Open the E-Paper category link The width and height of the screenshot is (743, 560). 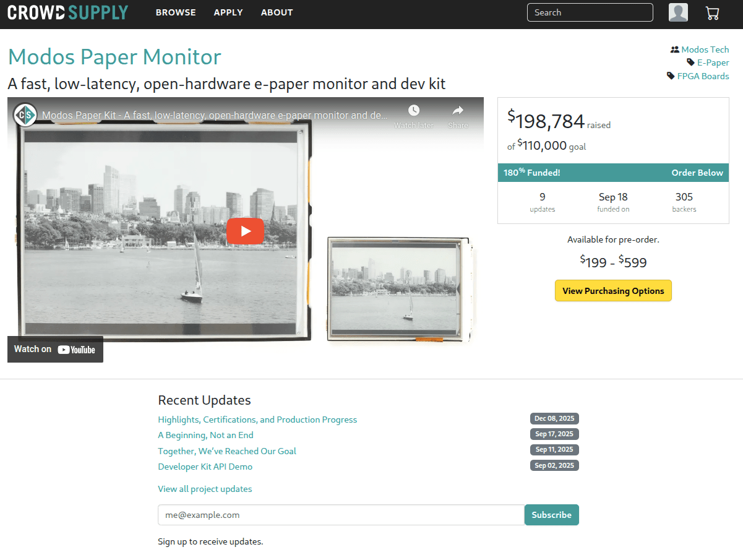[x=713, y=62]
